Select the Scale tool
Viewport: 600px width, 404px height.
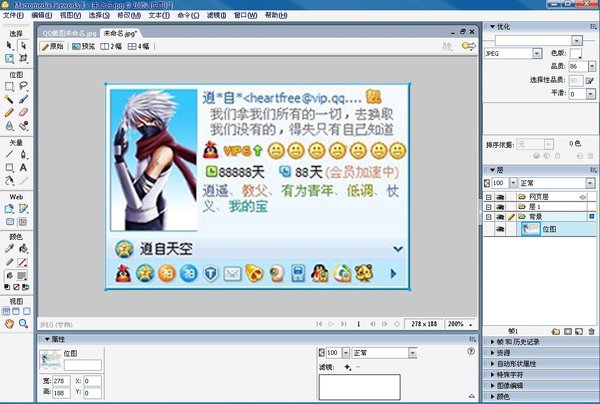[9, 58]
